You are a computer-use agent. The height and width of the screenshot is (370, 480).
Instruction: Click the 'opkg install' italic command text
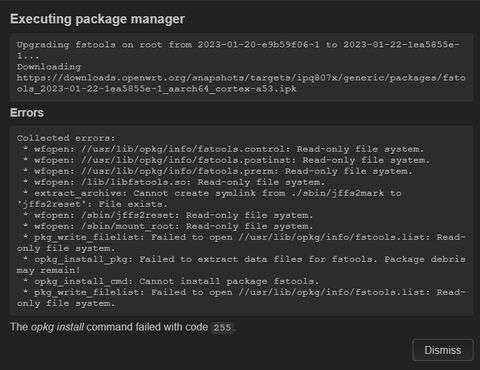pos(57,327)
